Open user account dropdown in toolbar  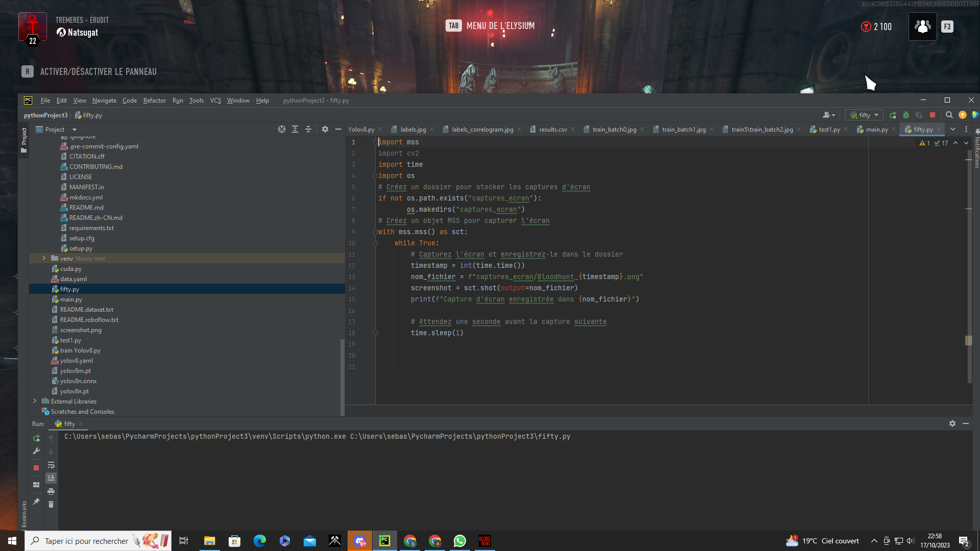pyautogui.click(x=828, y=115)
